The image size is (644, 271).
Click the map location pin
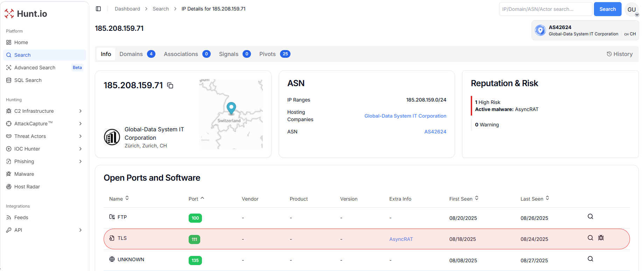click(231, 108)
